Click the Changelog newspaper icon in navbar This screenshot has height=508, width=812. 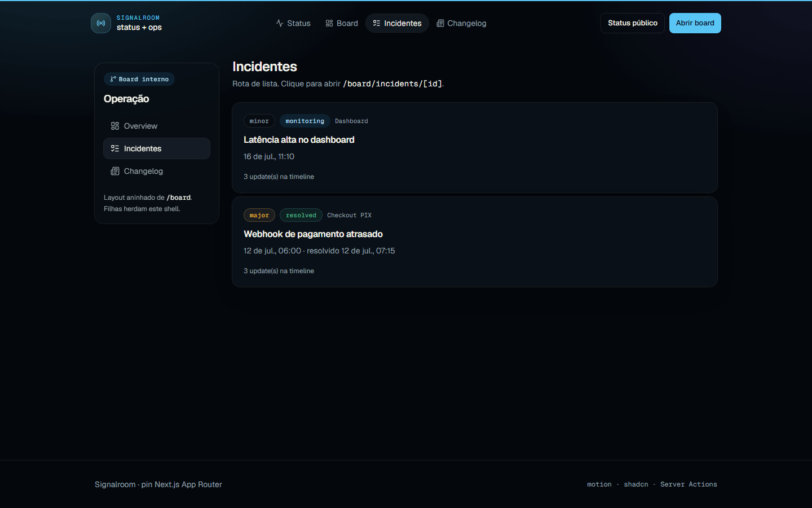440,23
